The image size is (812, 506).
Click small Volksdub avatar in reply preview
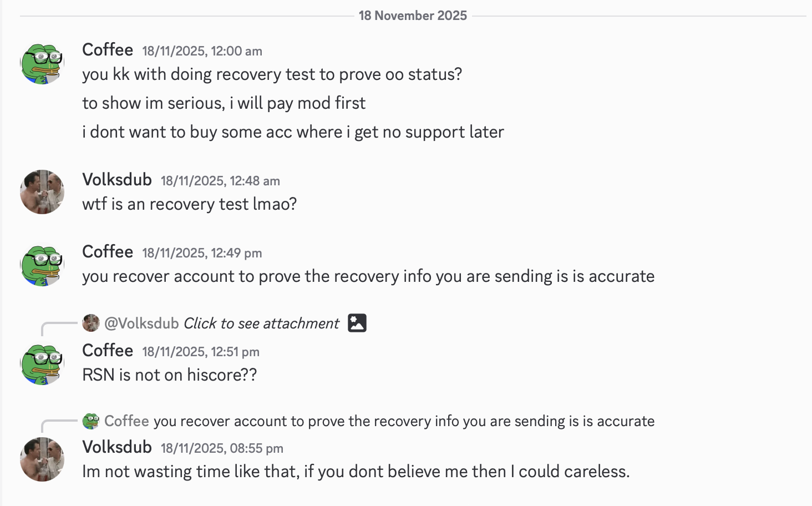91,323
